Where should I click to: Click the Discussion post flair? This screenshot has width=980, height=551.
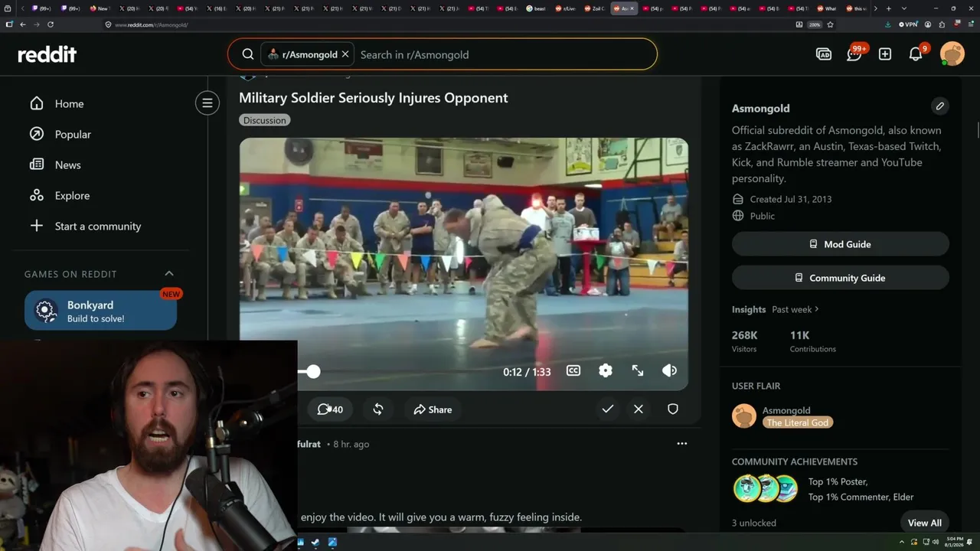264,120
